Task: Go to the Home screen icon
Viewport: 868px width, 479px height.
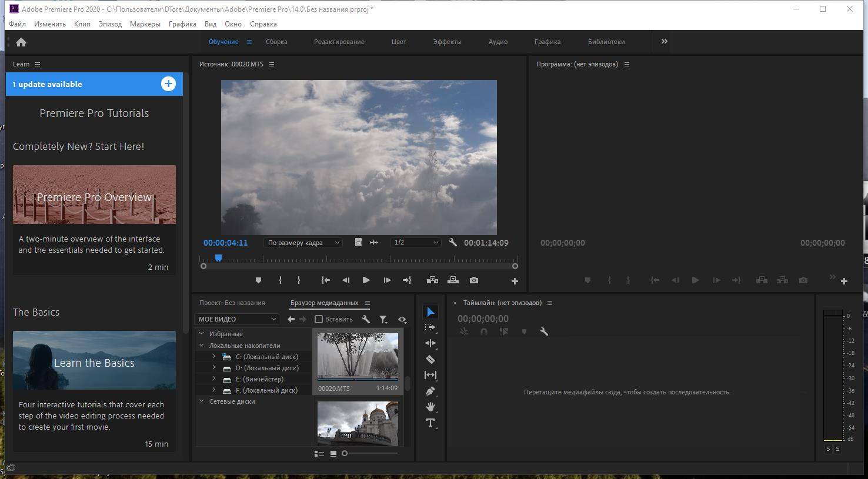Action: click(x=21, y=42)
